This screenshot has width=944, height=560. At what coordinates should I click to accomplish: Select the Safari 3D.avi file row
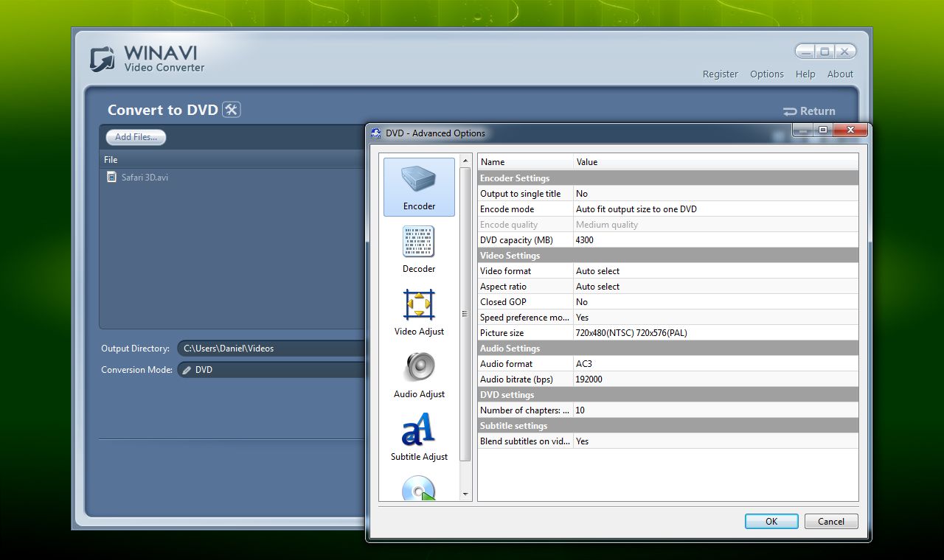[233, 177]
